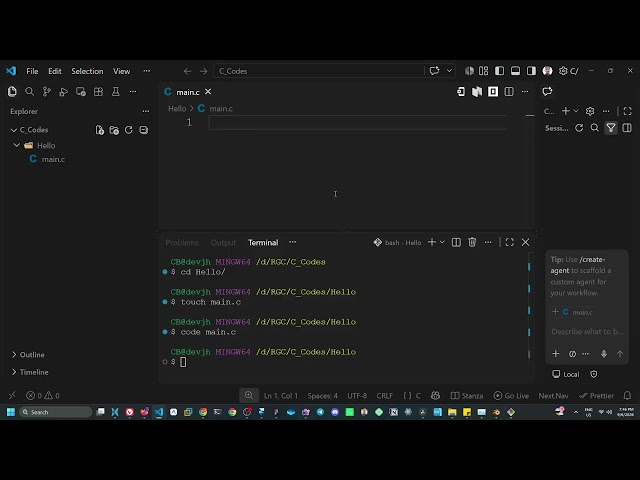Toggle the sessions side-by-side layout

tap(627, 128)
